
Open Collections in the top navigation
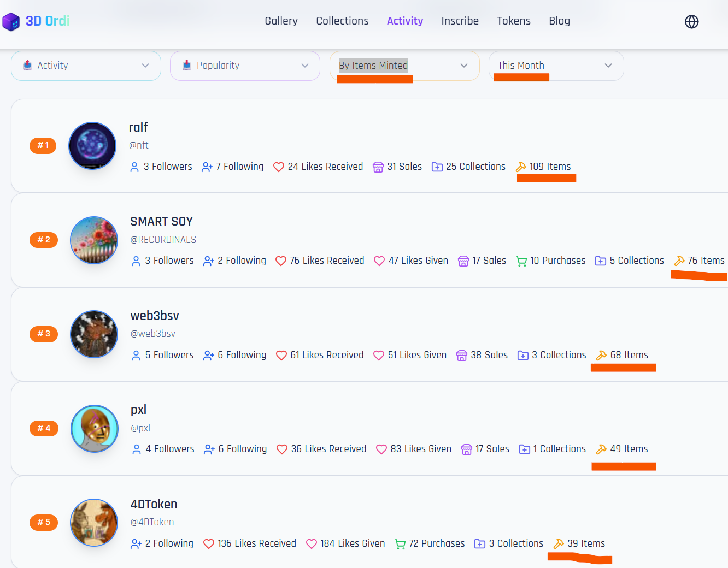tap(342, 21)
